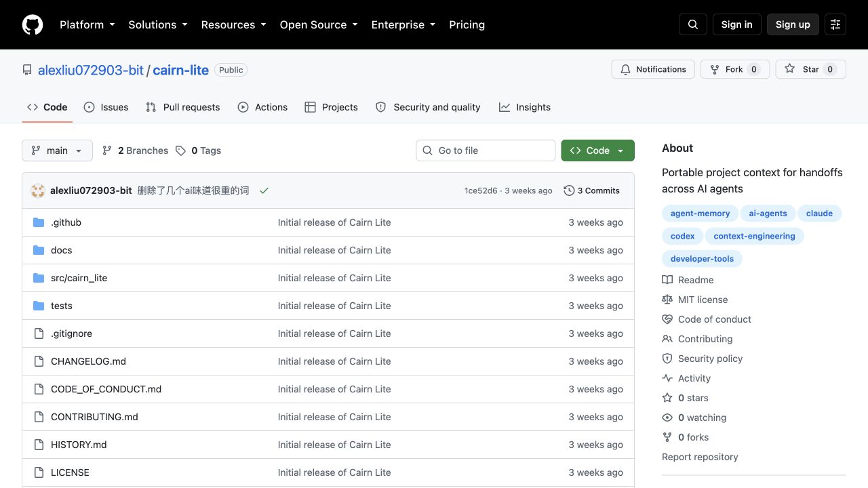The width and height of the screenshot is (868, 488).
Task: Expand the Enterprise menu
Action: (403, 24)
